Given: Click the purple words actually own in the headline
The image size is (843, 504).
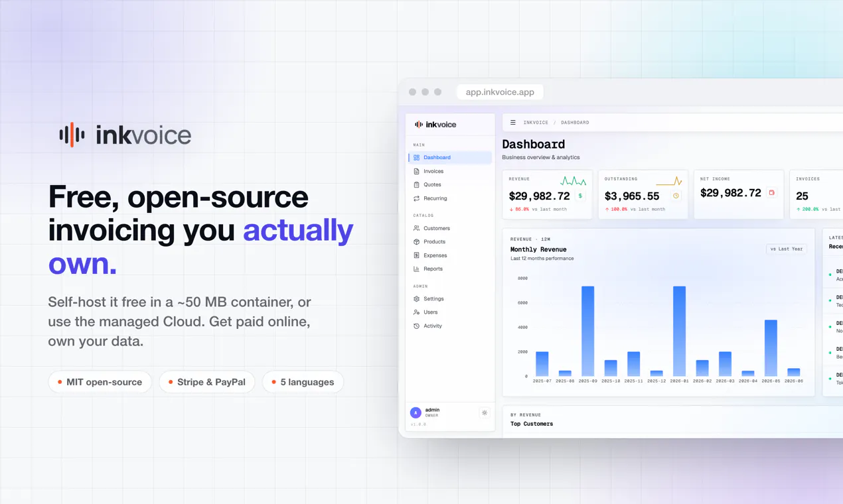Looking at the screenshot, I should tap(201, 247).
